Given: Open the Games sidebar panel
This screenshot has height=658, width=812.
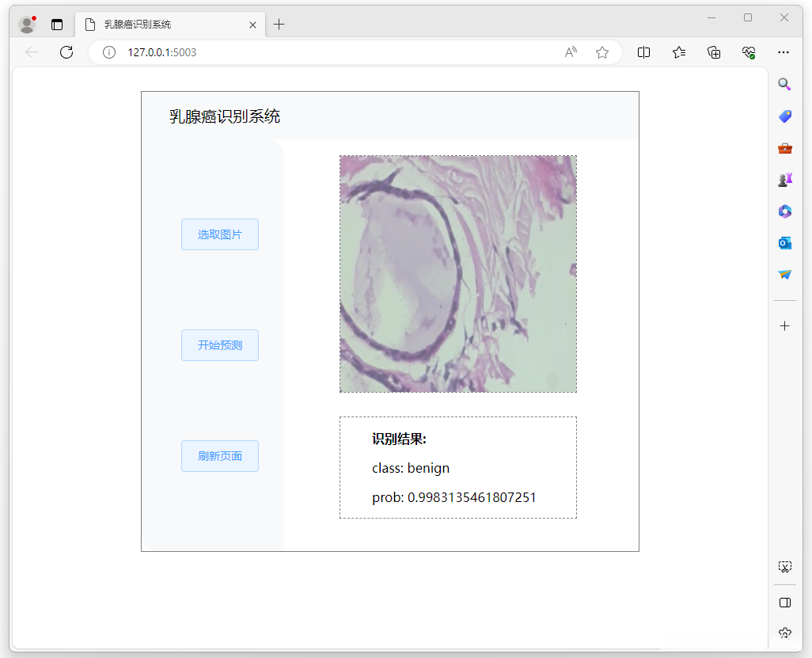Looking at the screenshot, I should pos(784,180).
